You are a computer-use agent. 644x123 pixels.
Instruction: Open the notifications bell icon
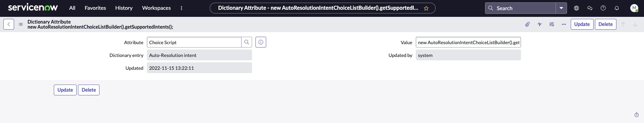617,8
